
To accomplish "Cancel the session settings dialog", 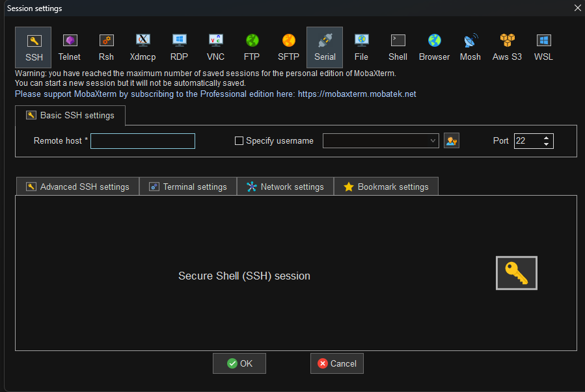I will 337,363.
